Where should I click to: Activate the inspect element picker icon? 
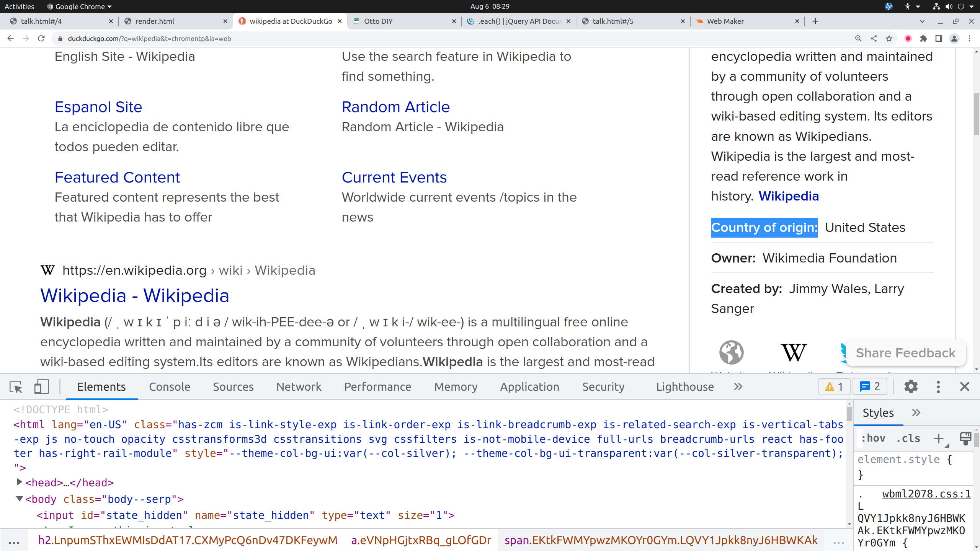click(16, 387)
